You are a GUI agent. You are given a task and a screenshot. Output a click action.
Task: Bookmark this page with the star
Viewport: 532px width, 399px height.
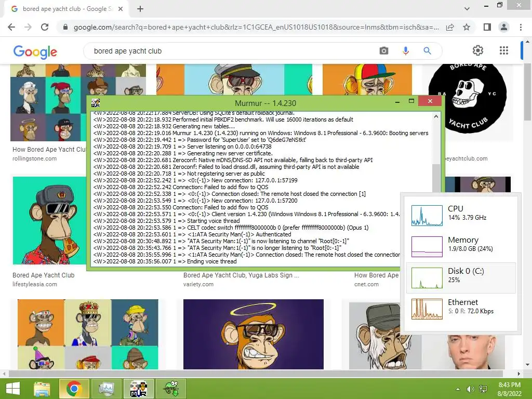tap(467, 27)
